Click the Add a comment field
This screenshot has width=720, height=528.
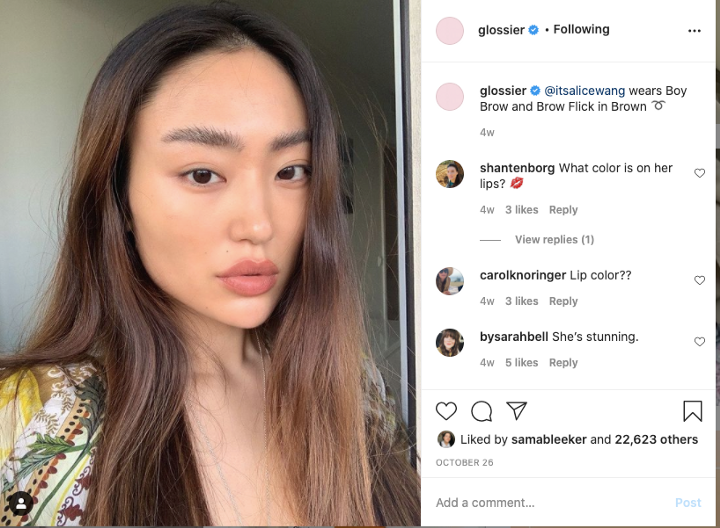551,503
